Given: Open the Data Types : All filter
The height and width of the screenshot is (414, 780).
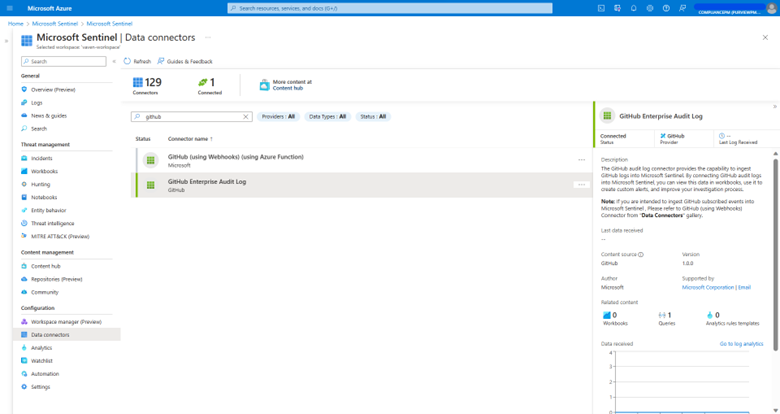Looking at the screenshot, I should (x=327, y=116).
